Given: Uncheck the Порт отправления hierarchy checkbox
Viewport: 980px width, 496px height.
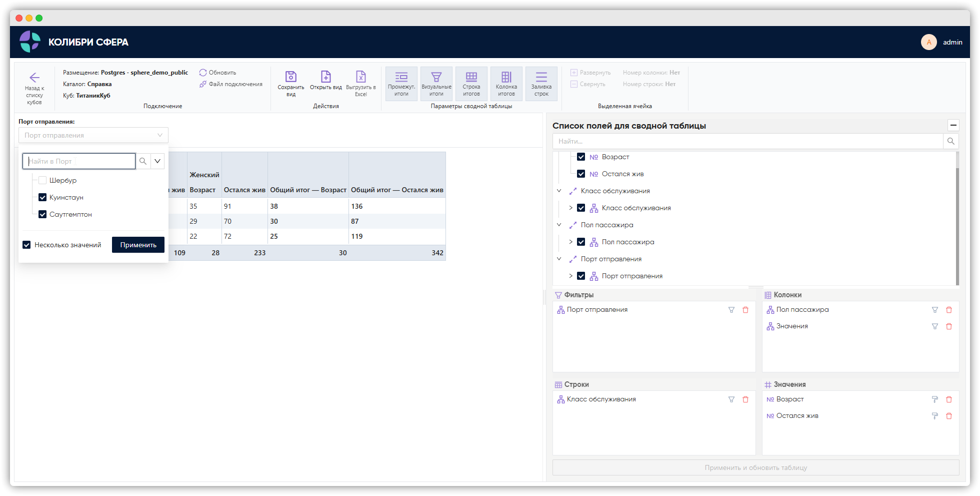Looking at the screenshot, I should (x=581, y=276).
